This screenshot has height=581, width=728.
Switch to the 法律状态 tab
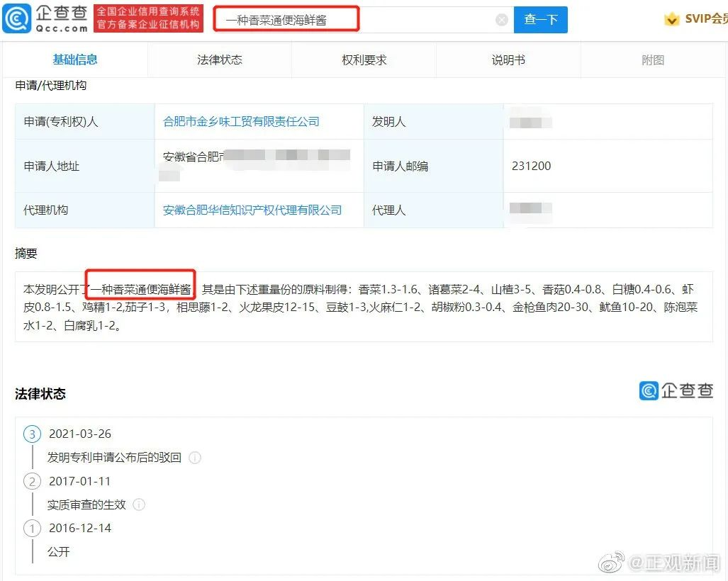click(x=220, y=60)
